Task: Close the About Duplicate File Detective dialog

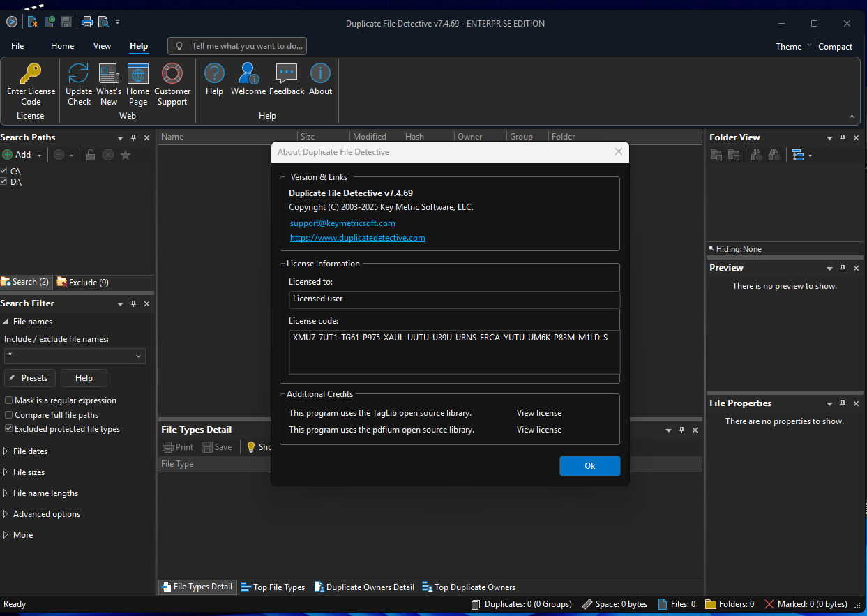Action: click(618, 151)
